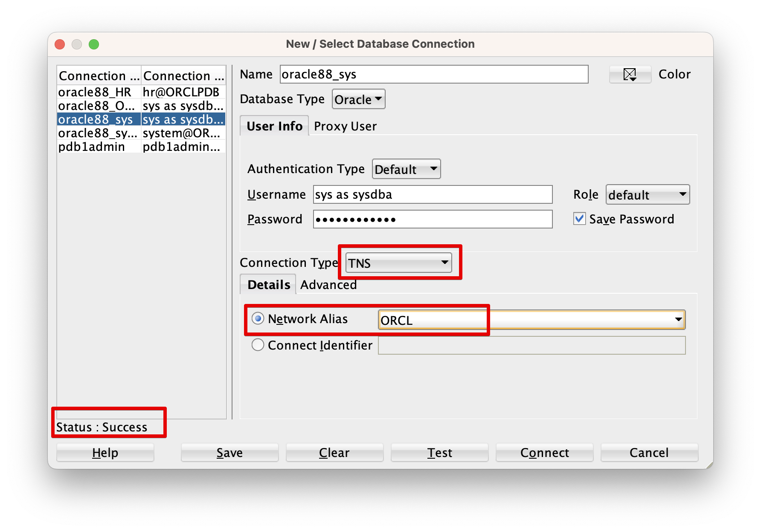Click the red close window button

(60, 44)
